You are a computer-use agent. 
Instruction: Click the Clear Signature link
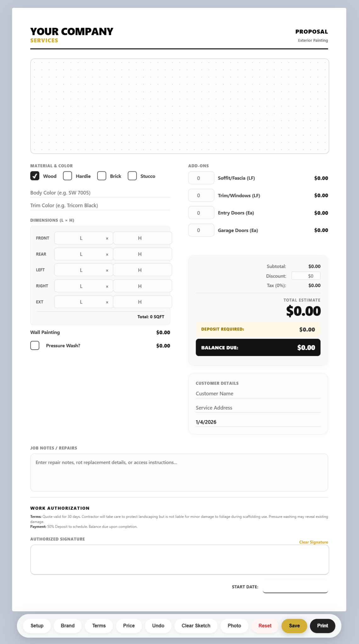313,542
